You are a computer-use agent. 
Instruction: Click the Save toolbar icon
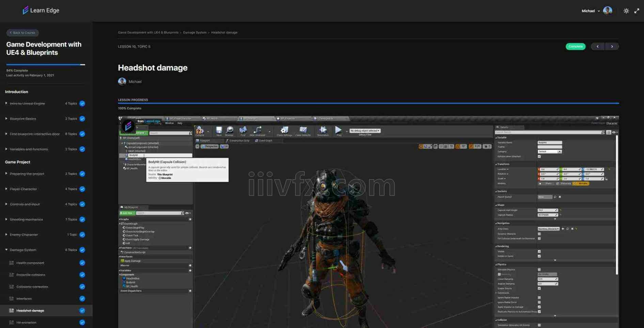pyautogui.click(x=219, y=131)
